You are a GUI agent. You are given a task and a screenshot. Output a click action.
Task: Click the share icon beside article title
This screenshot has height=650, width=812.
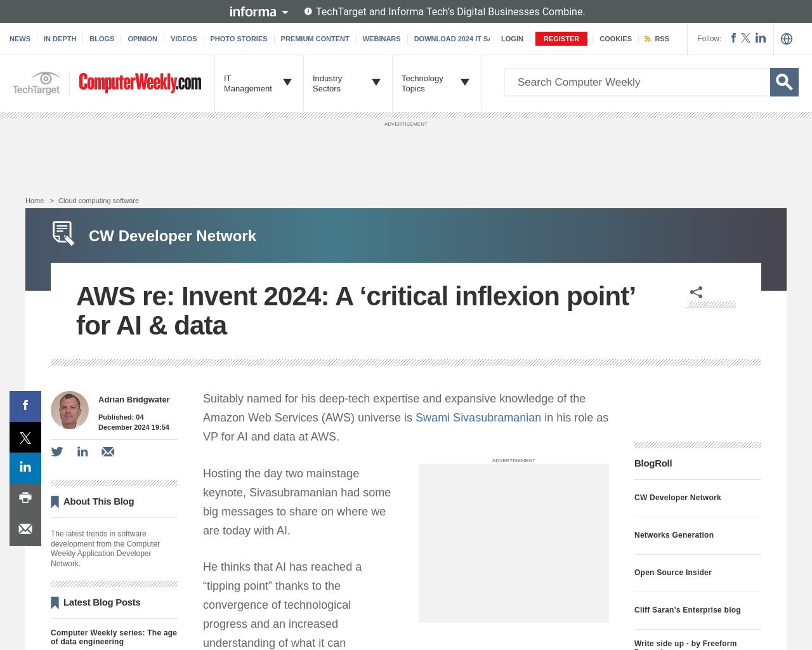tap(697, 292)
